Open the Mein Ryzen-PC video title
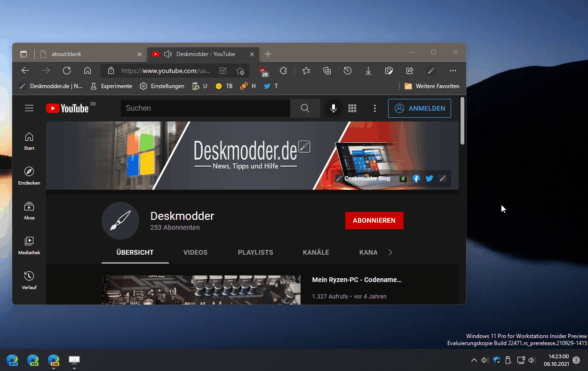 coord(357,280)
